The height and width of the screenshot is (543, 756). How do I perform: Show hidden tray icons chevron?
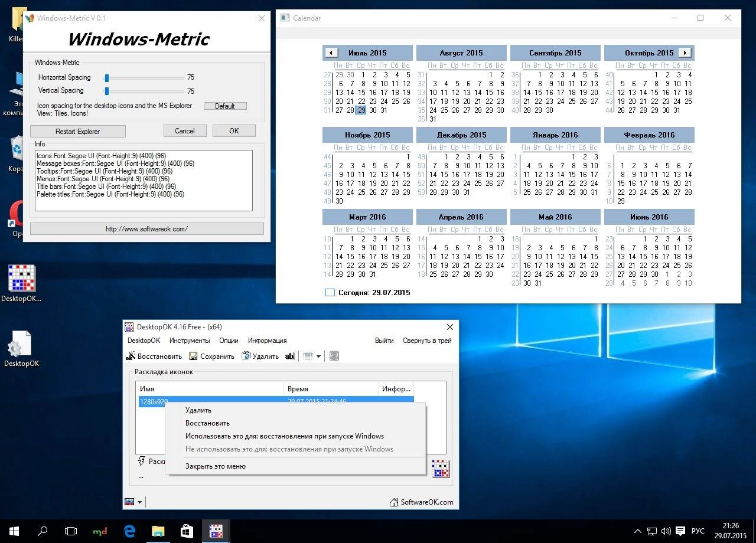click(638, 531)
